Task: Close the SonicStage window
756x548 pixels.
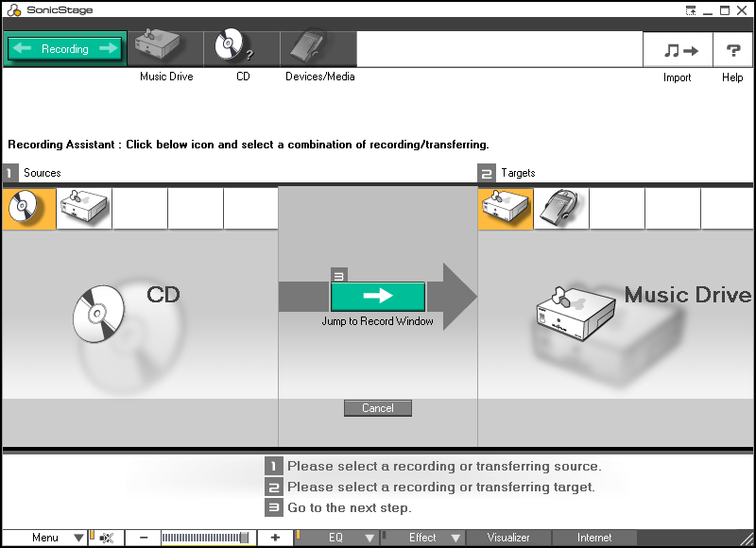Action: pos(742,10)
